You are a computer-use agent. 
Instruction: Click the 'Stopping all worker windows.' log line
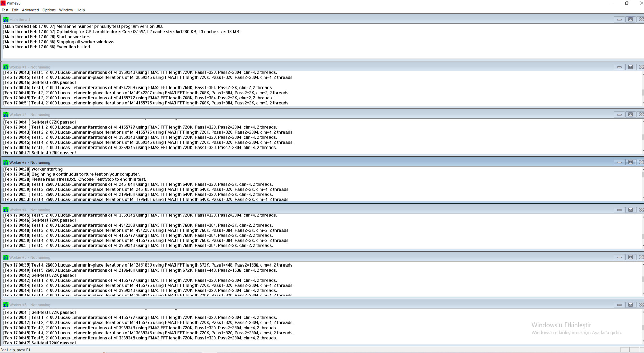(59, 42)
